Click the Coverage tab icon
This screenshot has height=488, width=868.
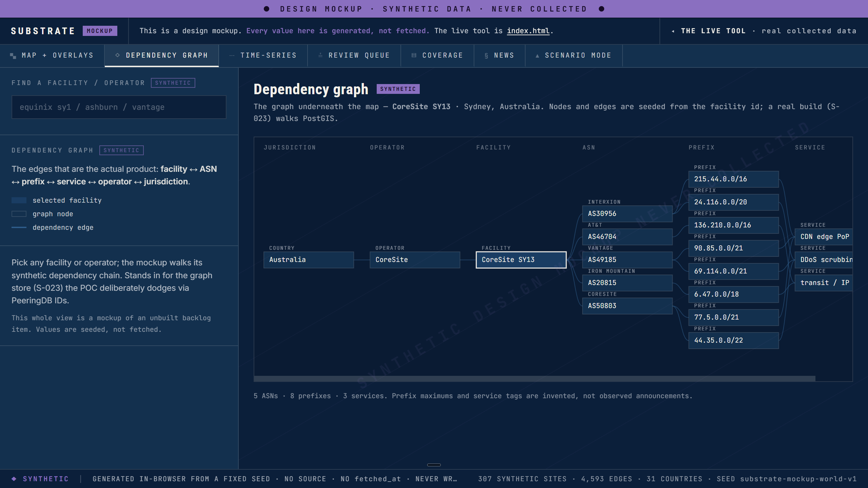coord(414,55)
